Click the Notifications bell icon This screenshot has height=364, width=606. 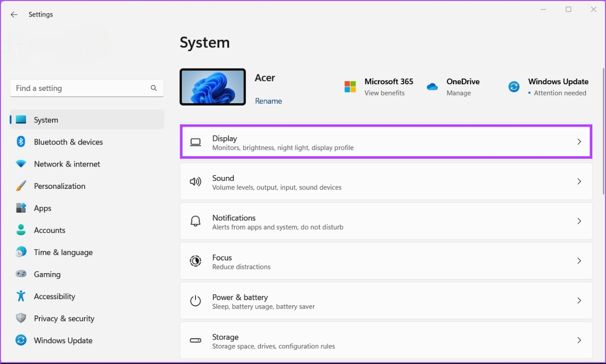pos(195,221)
